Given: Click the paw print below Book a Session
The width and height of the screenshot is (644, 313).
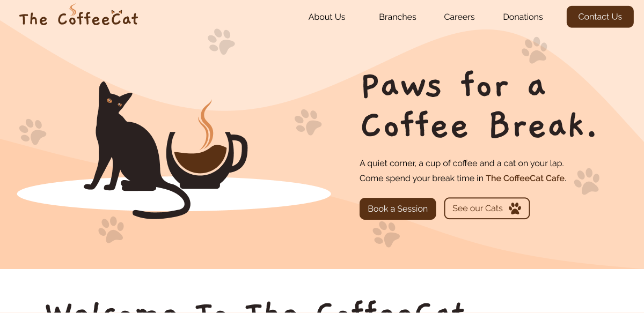Looking at the screenshot, I should tap(386, 234).
